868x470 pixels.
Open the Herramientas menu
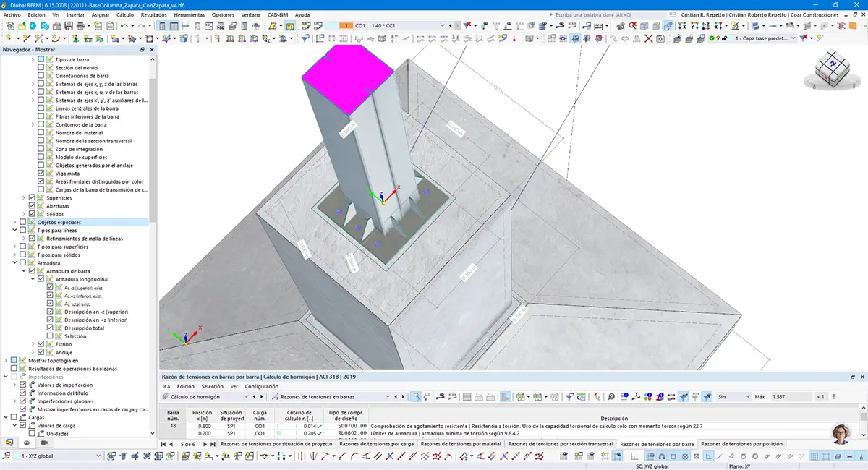tap(189, 14)
